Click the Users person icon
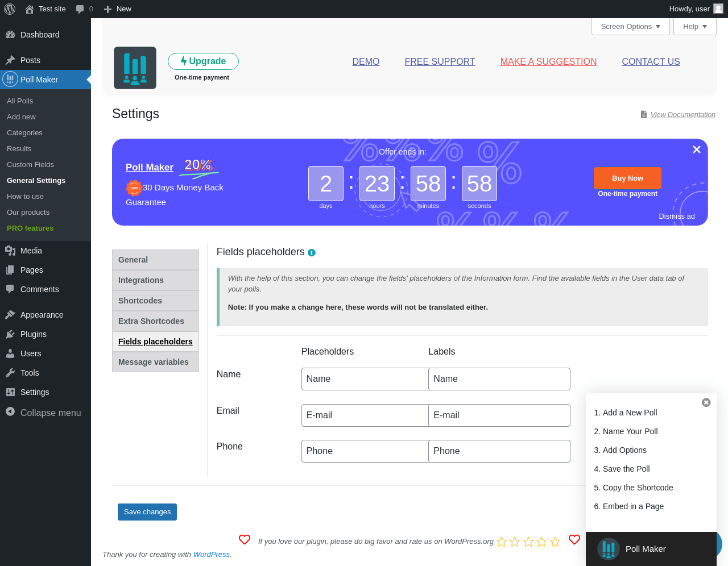Screen dimensions: 728x566 [10, 353]
